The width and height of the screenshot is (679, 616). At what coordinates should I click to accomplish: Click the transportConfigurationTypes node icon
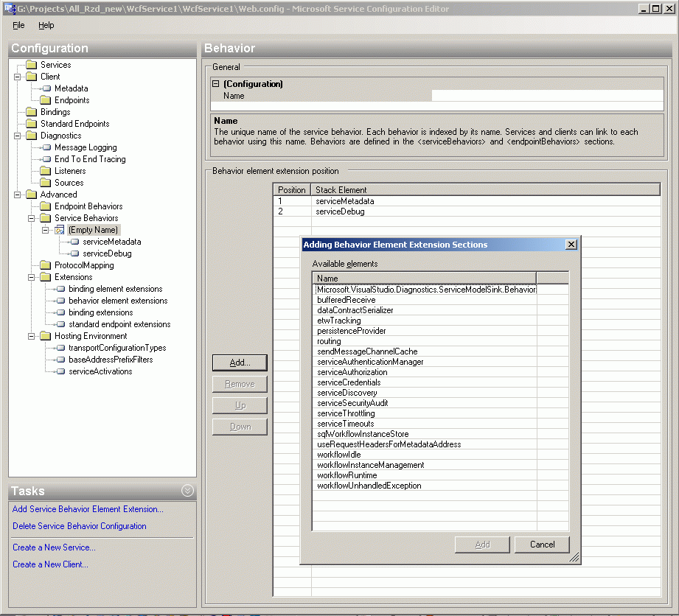(x=61, y=348)
